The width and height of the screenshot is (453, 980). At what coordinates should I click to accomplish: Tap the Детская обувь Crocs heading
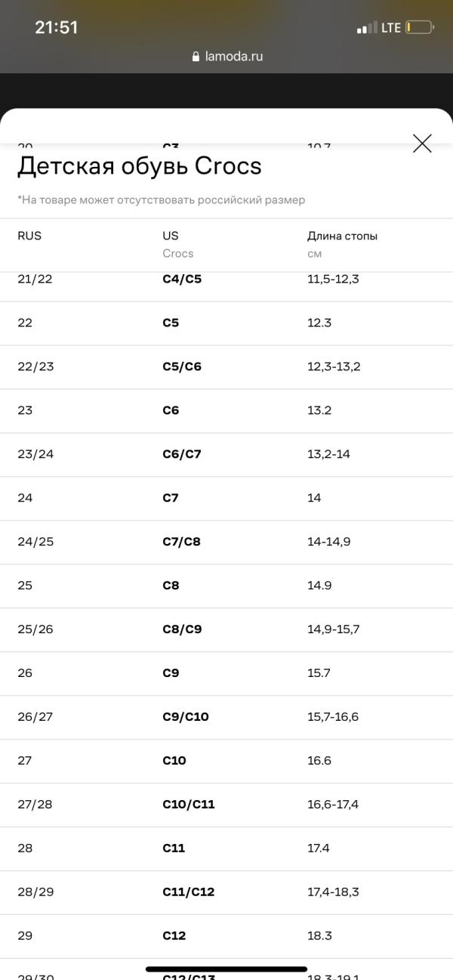pos(140,165)
